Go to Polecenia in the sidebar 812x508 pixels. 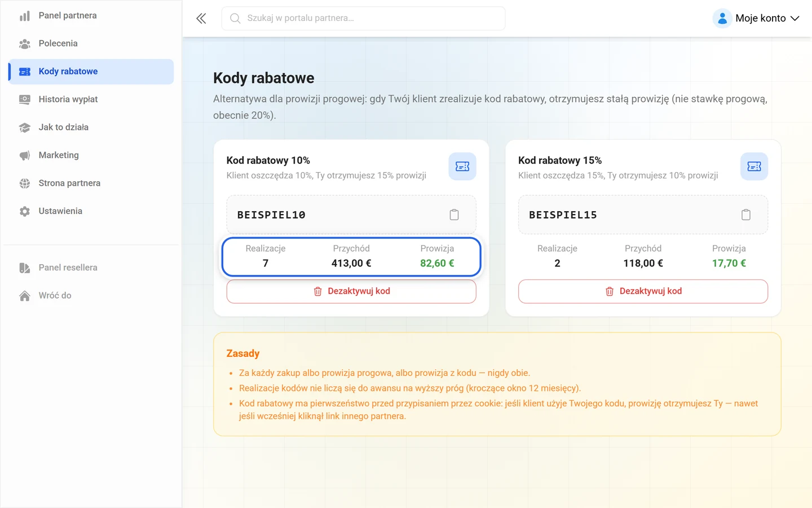[91, 43]
